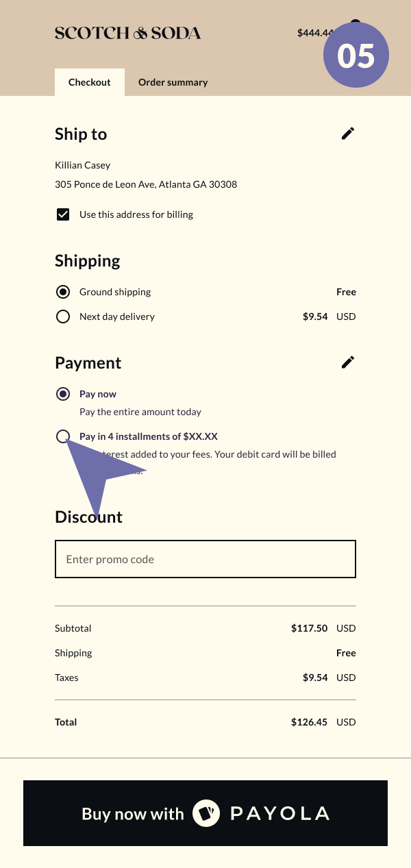The width and height of the screenshot is (411, 868).
Task: Edit the Ship to address with pencil icon
Action: [348, 134]
